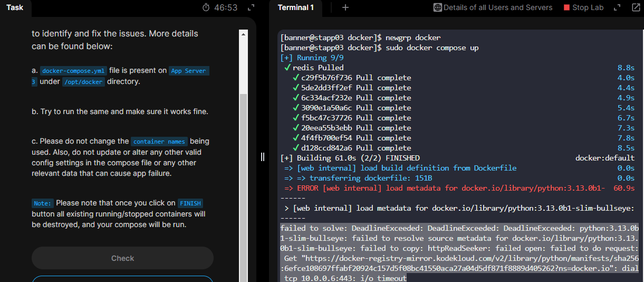The height and width of the screenshot is (282, 644).
Task: Click the outlined button below Check
Action: click(122, 279)
